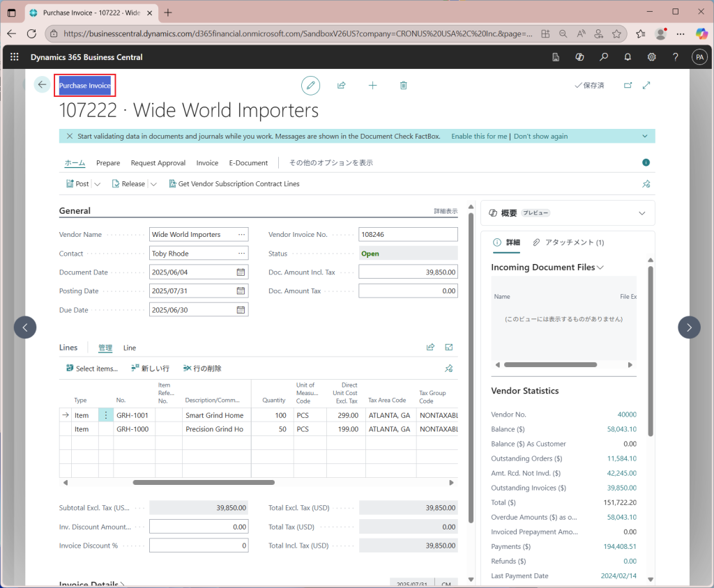Open the Release dropdown arrow

pyautogui.click(x=153, y=185)
